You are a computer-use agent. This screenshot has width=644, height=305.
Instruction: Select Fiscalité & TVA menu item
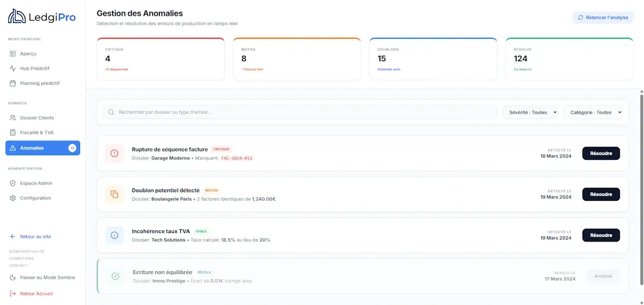36,133
